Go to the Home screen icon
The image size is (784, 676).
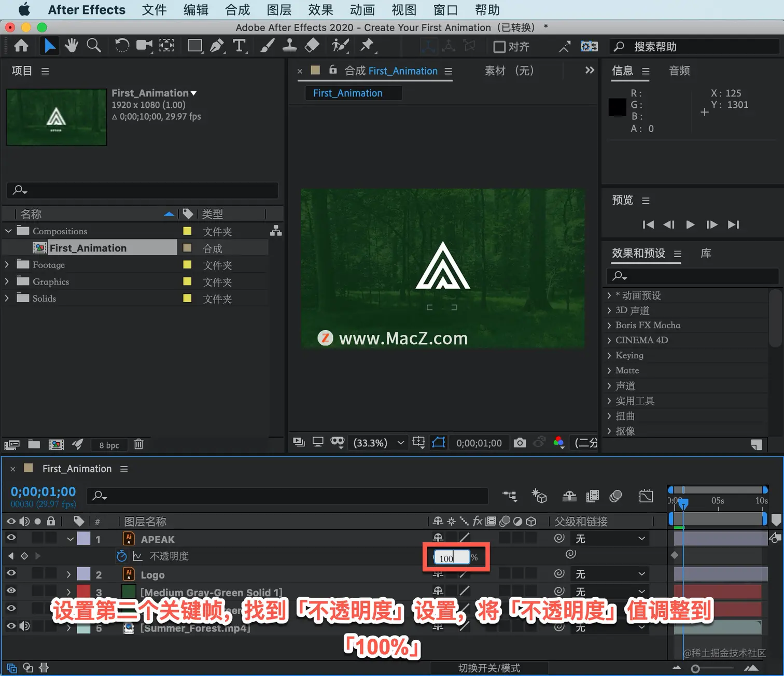pyautogui.click(x=21, y=46)
